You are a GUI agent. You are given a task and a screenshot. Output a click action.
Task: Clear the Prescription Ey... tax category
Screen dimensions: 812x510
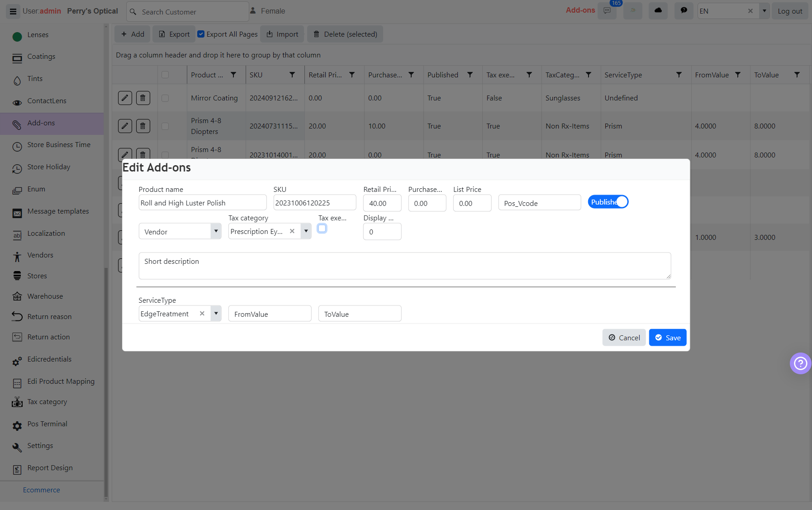pos(292,231)
